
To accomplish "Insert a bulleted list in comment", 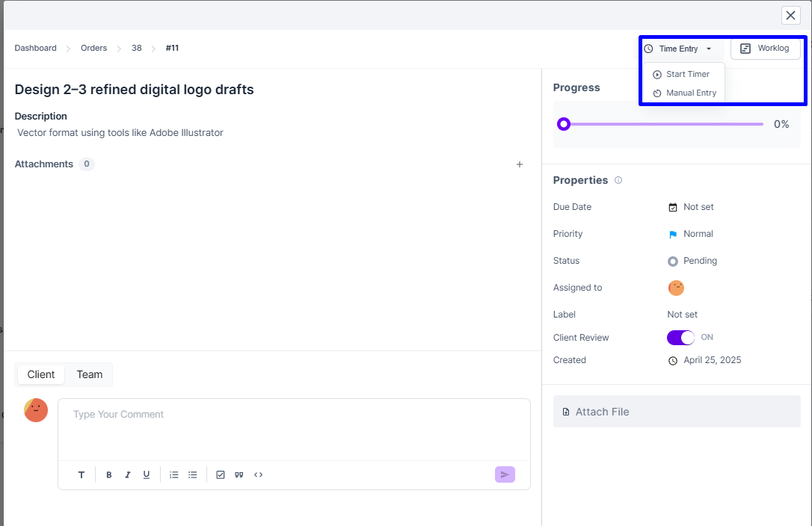I will pyautogui.click(x=193, y=475).
